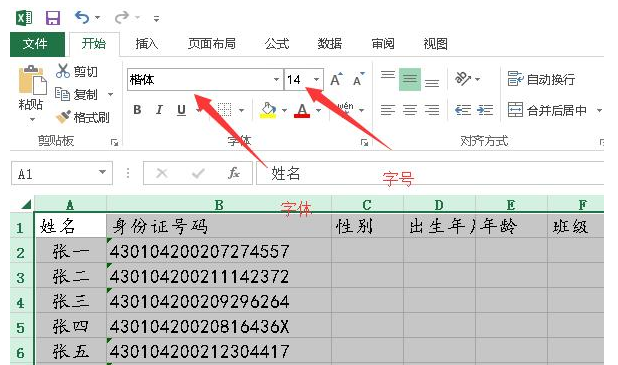Switch to the 插入 ribbon tab
Image resolution: width=618 pixels, height=365 pixels.
147,43
